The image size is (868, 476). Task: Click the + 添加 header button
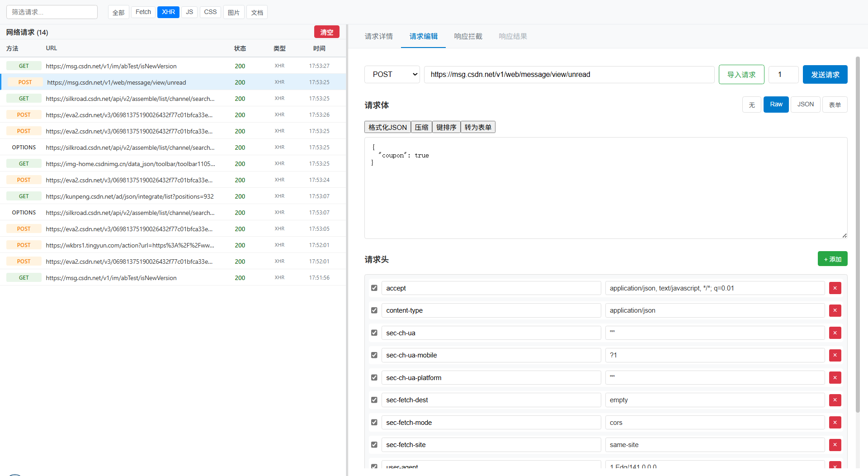[x=833, y=259]
